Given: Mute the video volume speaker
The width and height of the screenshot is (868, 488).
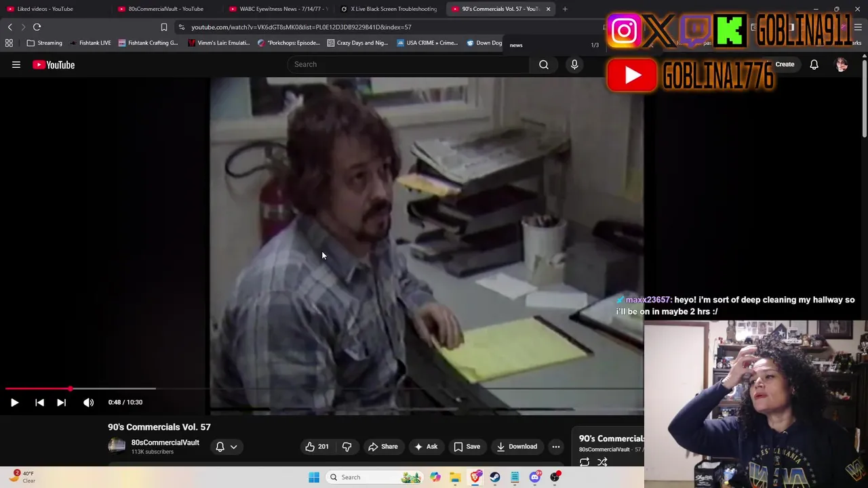Looking at the screenshot, I should [89, 402].
